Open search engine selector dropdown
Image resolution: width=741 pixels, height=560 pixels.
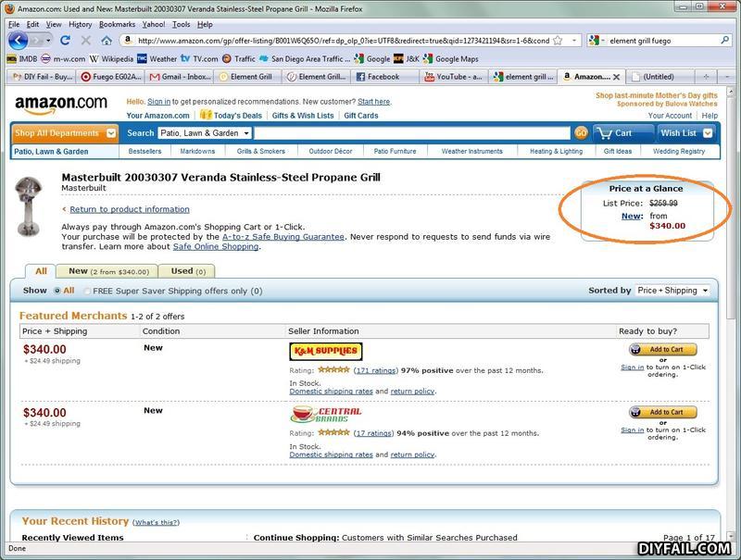pyautogui.click(x=597, y=41)
